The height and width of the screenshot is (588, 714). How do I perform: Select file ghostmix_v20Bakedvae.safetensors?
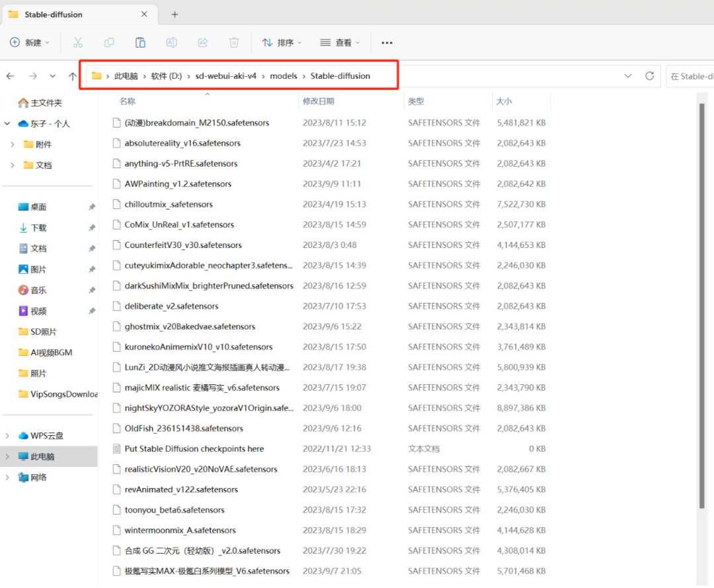pos(190,327)
